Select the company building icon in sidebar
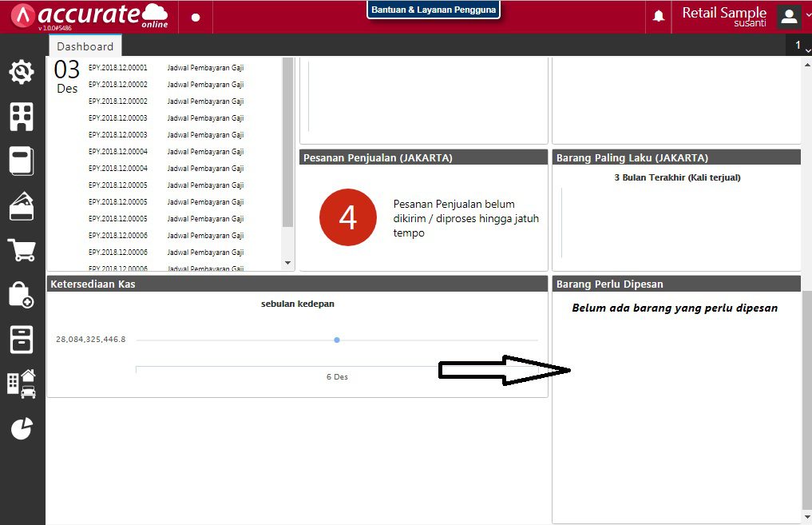The height and width of the screenshot is (525, 812). pos(21,117)
